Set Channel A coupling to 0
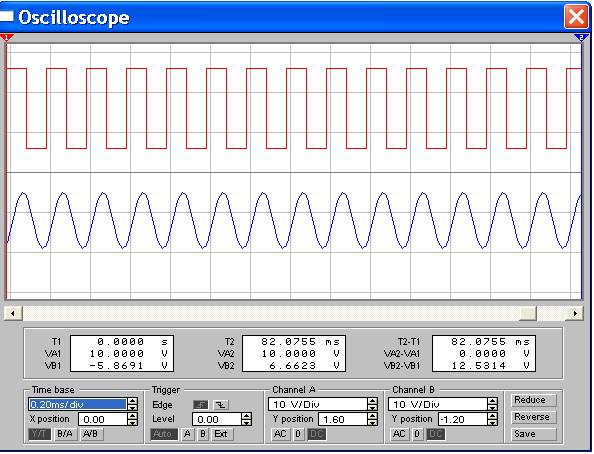This screenshot has width=594, height=454. click(x=298, y=434)
